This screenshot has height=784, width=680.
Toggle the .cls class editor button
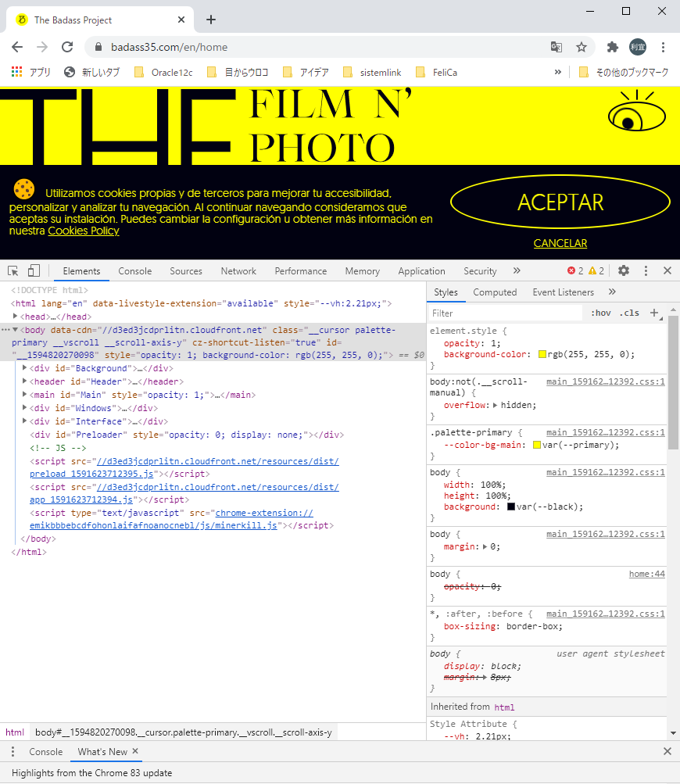pos(629,313)
